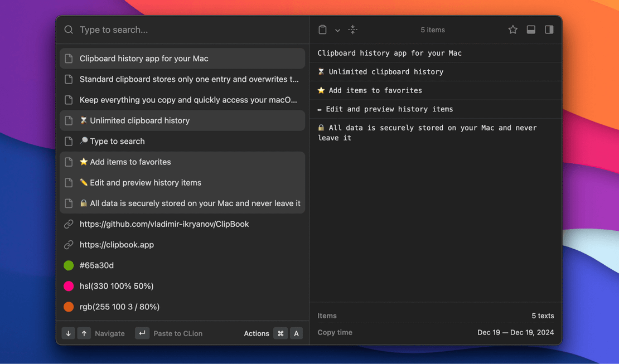Click the Copy time label
Image resolution: width=619 pixels, height=364 pixels.
(x=335, y=332)
